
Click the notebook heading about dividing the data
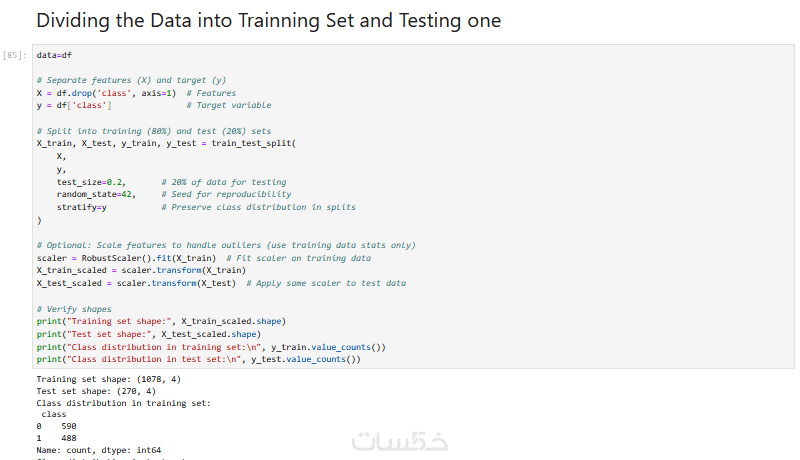click(268, 20)
